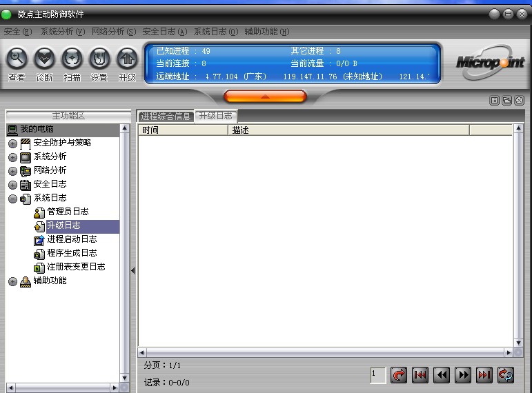Click the green status light in title bar

tap(6, 14)
